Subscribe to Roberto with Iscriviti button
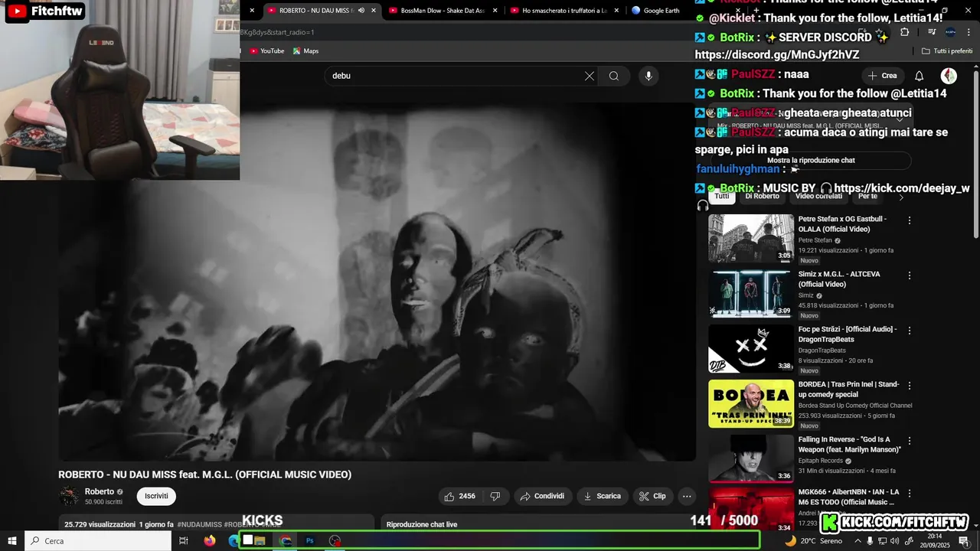The width and height of the screenshot is (980, 551). click(x=156, y=496)
